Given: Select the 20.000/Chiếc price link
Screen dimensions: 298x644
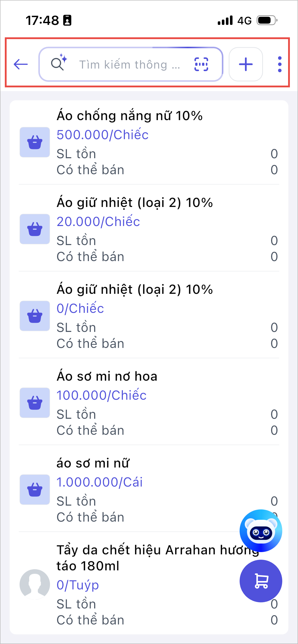Looking at the screenshot, I should [x=98, y=221].
